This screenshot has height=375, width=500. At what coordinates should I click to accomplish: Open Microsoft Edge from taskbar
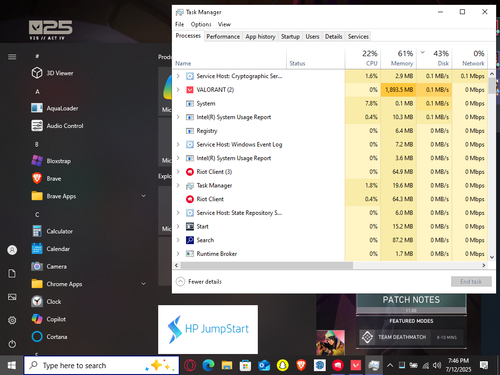coord(209,366)
